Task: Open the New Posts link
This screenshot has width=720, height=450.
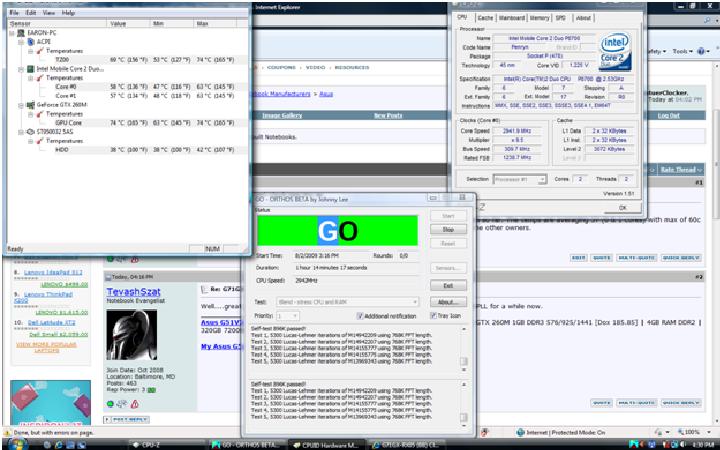Action: tap(388, 115)
